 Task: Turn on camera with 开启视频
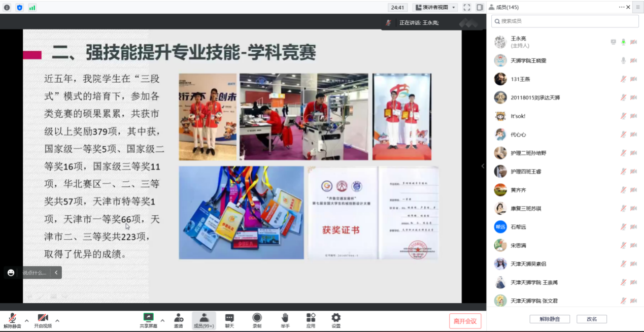43,320
